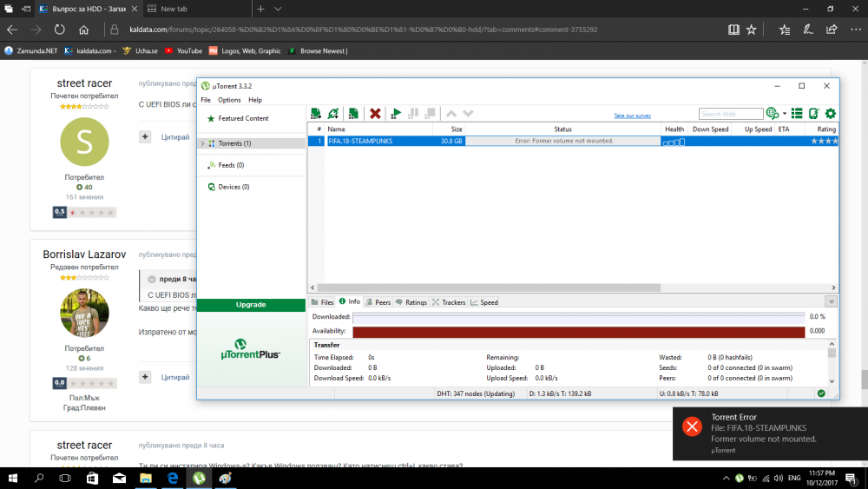
Task: Remove torrent with the red X icon
Action: point(375,114)
